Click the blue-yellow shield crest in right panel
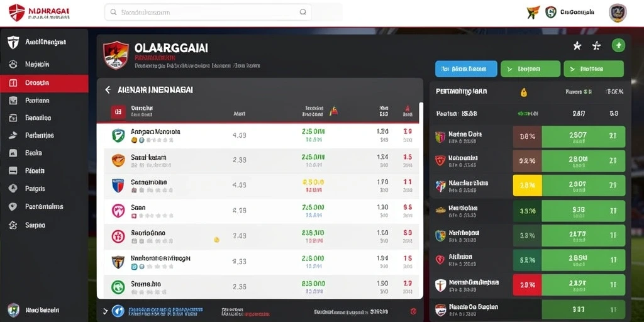The width and height of the screenshot is (644, 322). coord(440,235)
